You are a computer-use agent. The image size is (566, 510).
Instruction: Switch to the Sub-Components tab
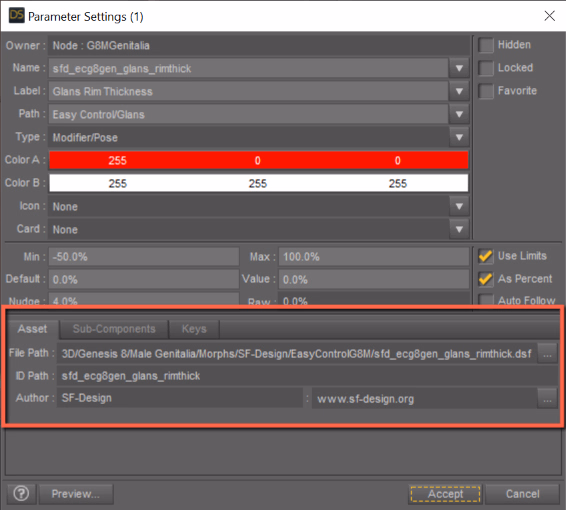click(114, 329)
